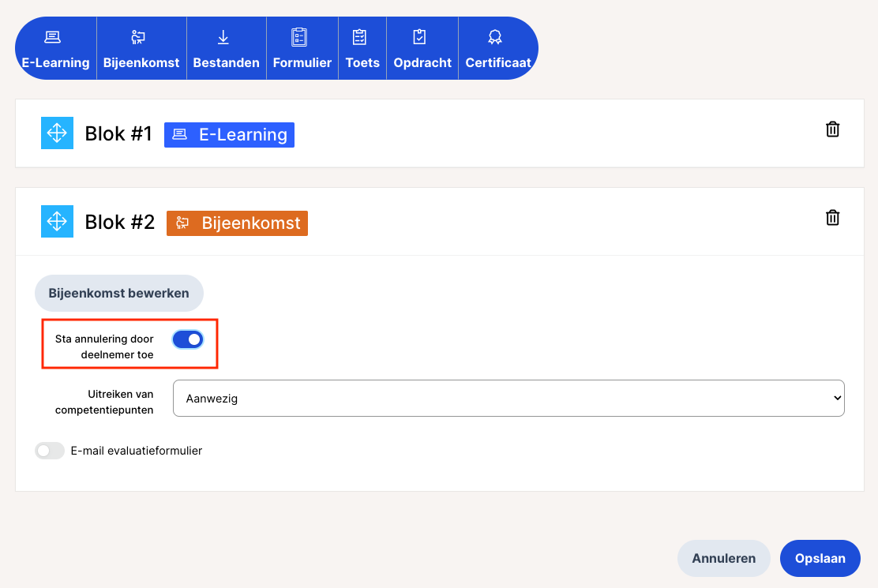Add a Bijeenkomst block from the toolbar
This screenshot has height=588, width=878.
[x=141, y=49]
